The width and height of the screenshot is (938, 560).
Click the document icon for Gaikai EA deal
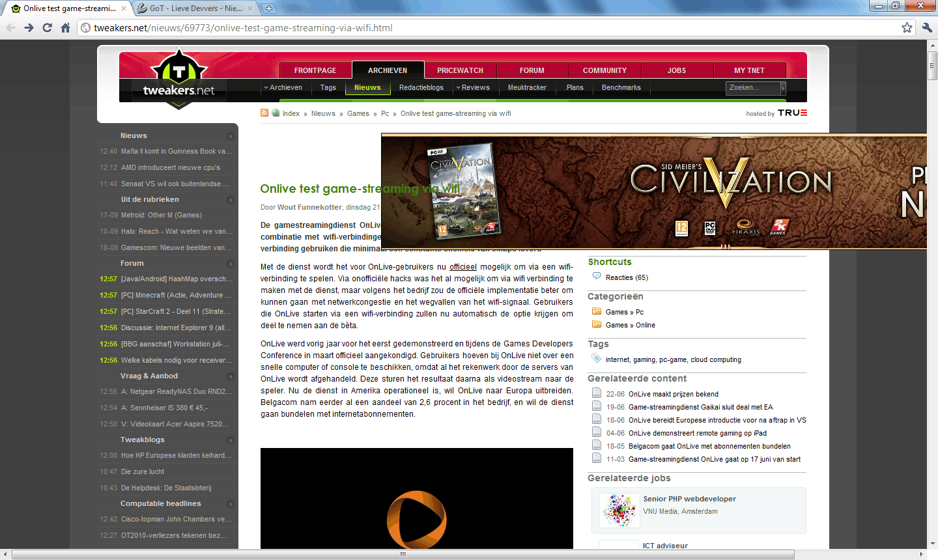point(596,406)
